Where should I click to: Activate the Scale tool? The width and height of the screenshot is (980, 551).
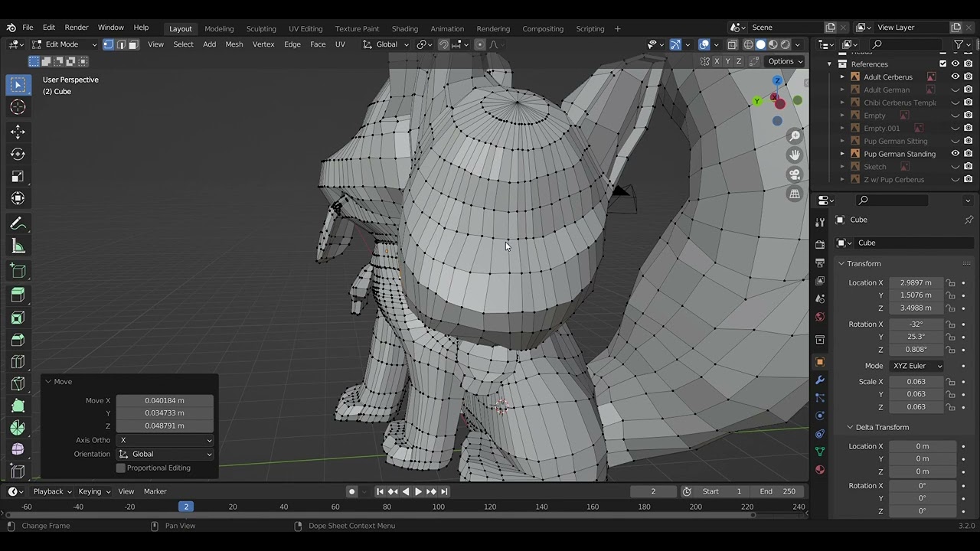[18, 176]
